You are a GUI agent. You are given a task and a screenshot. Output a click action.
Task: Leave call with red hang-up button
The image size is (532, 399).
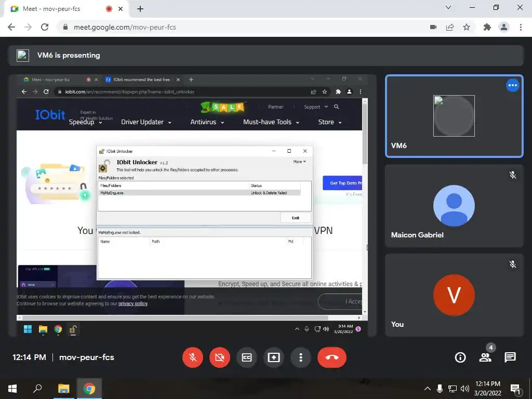332,357
